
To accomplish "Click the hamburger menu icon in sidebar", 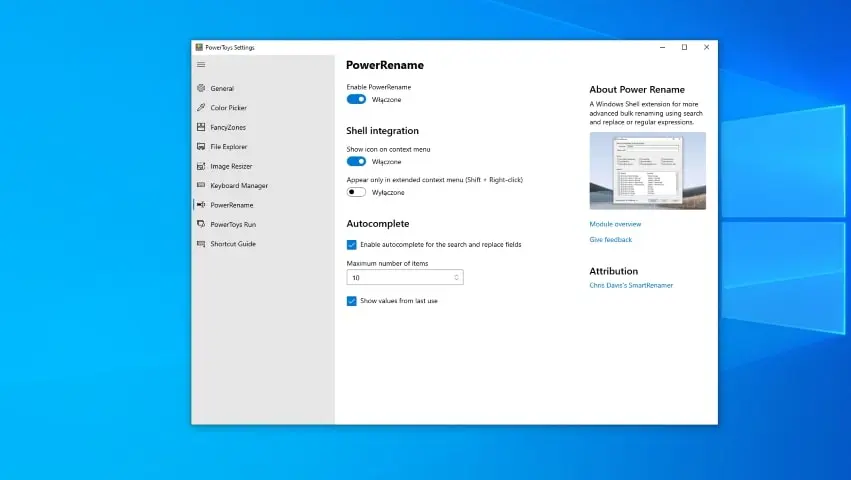I will [201, 65].
